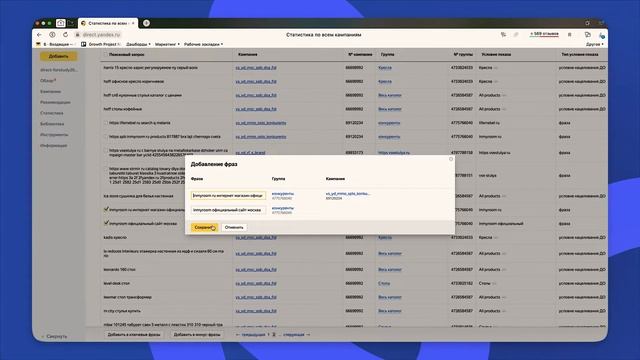This screenshot has height=360, width=640.
Task: Click the browser back arrow
Action: (x=39, y=35)
